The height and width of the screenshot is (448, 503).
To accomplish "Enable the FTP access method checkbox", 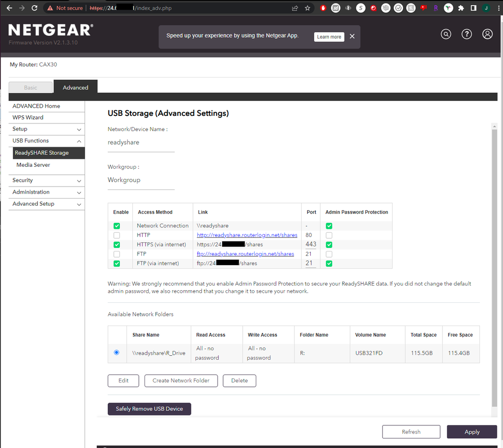I will pos(117,254).
